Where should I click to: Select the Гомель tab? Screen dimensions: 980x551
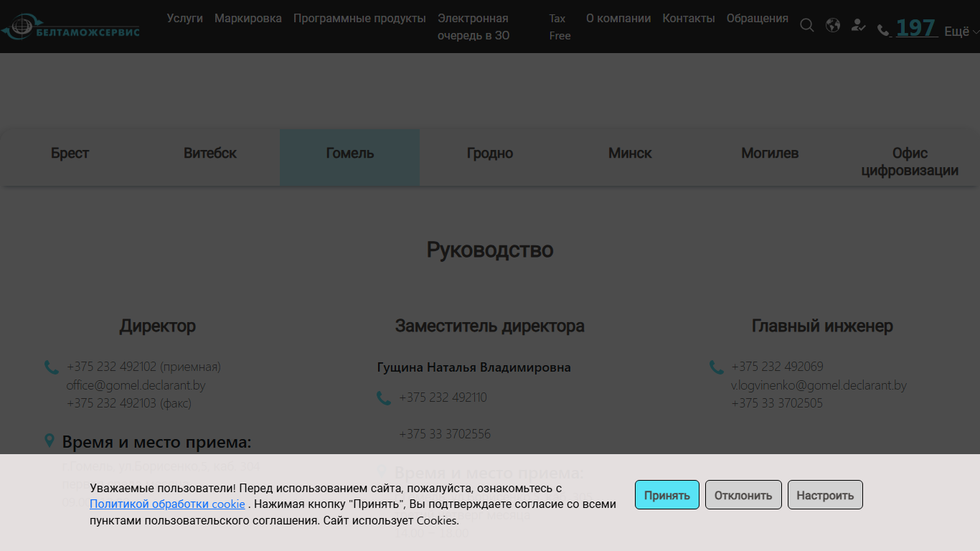coord(350,157)
